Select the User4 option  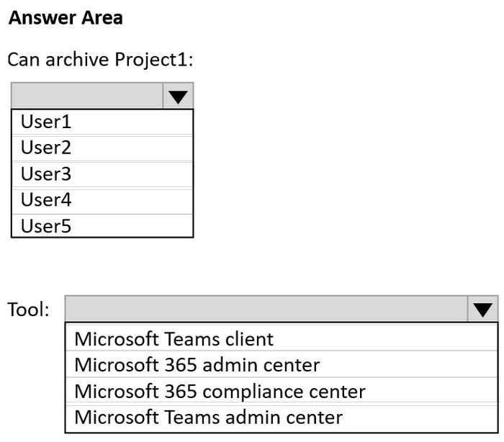102,199
